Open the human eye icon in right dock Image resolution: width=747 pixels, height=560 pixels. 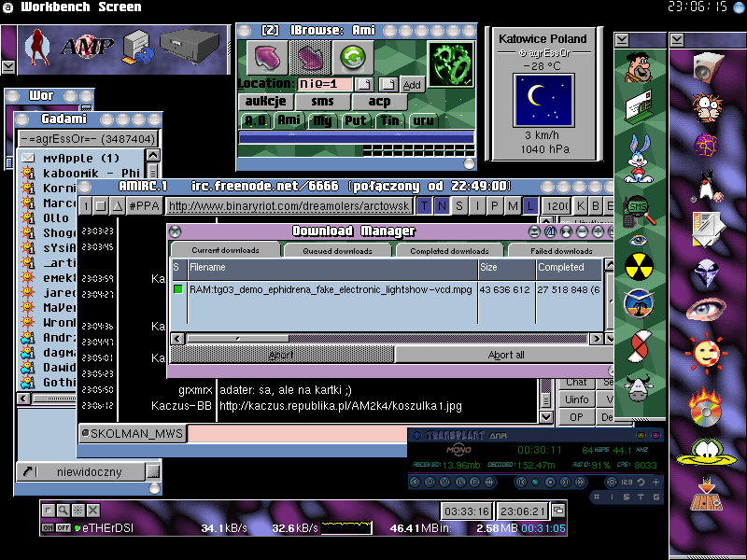pos(706,310)
